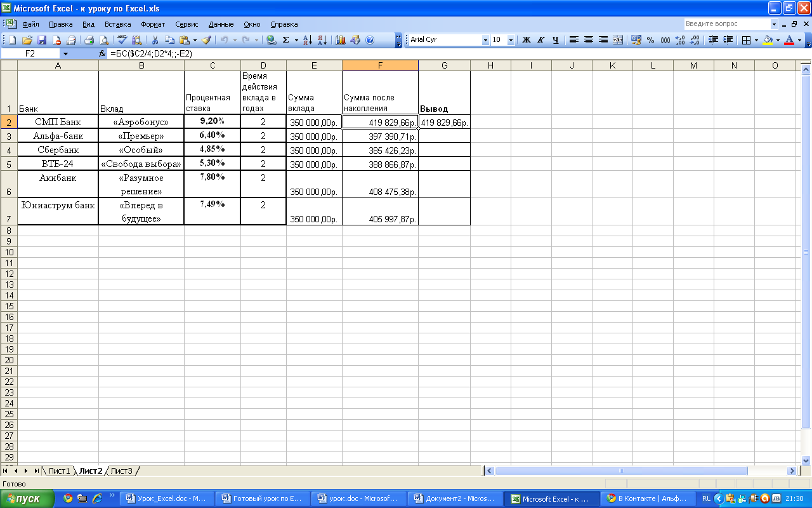This screenshot has height=508, width=812.
Task: Click the AutoSum sigma icon
Action: click(x=285, y=40)
